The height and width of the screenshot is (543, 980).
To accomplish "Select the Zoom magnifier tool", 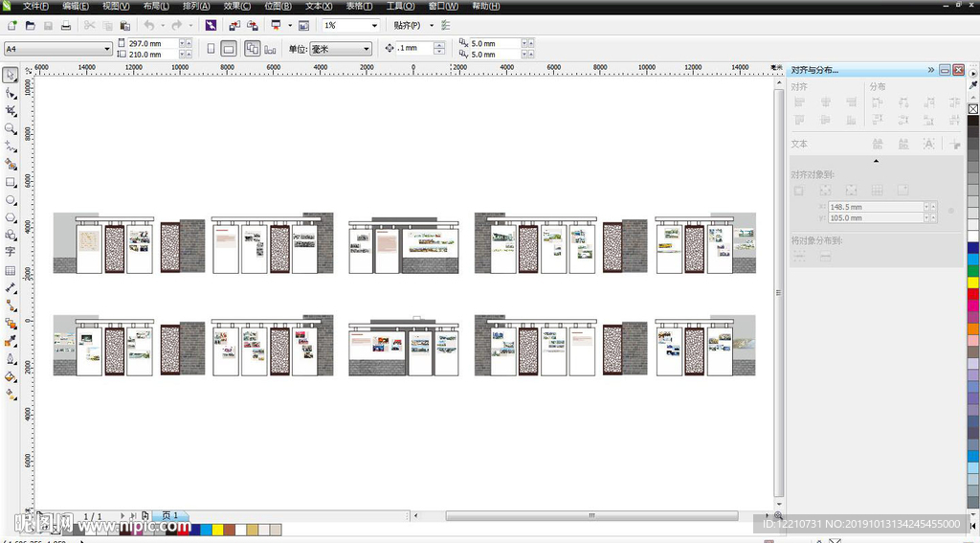I will pos(11,128).
